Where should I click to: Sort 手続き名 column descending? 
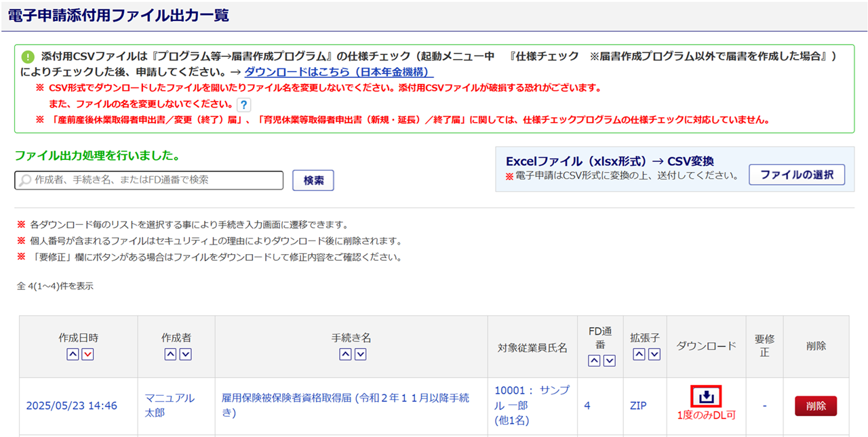(360, 354)
